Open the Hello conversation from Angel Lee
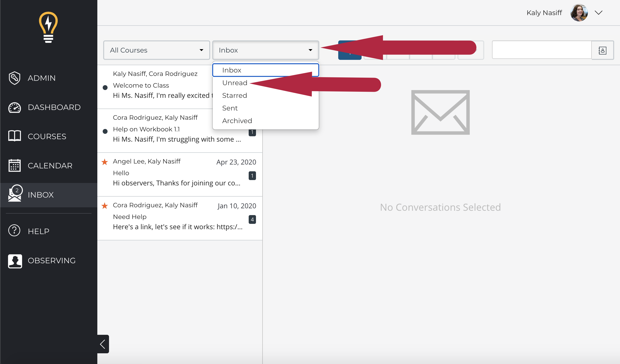This screenshot has width=620, height=364. (x=180, y=174)
